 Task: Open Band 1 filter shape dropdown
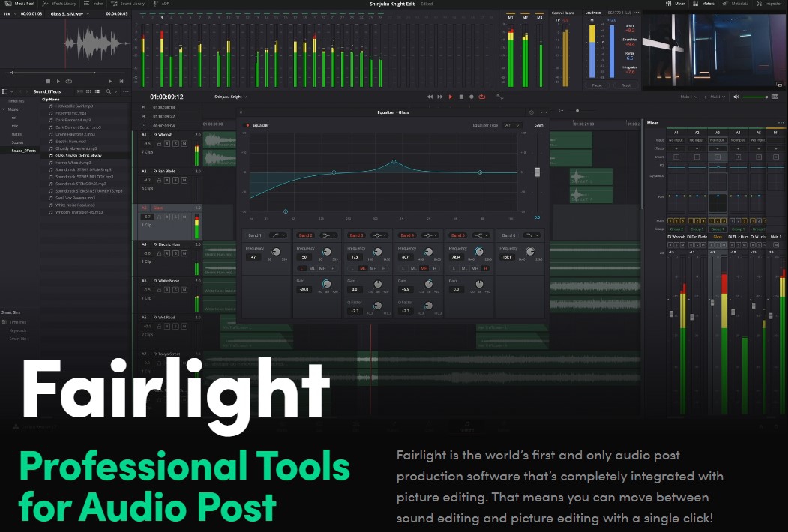coord(278,235)
